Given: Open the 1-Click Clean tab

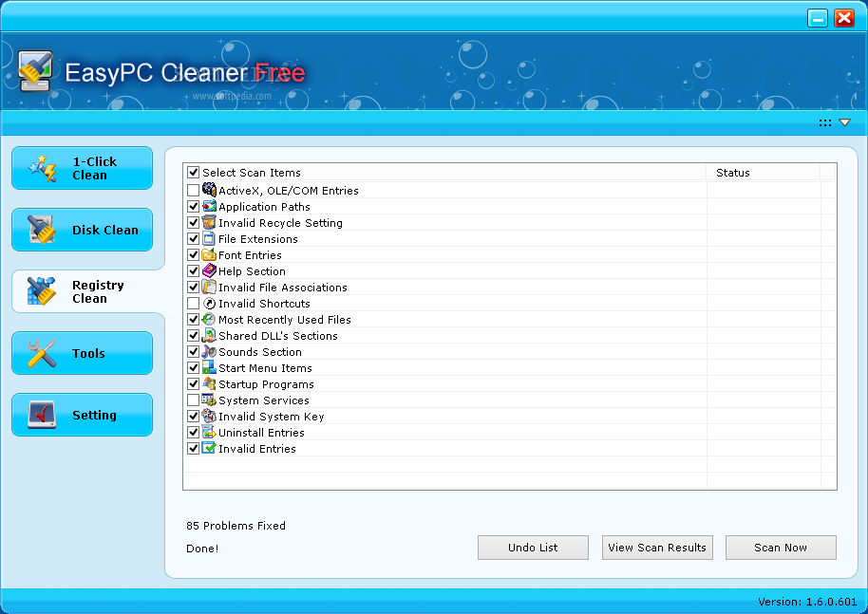Looking at the screenshot, I should (82, 168).
